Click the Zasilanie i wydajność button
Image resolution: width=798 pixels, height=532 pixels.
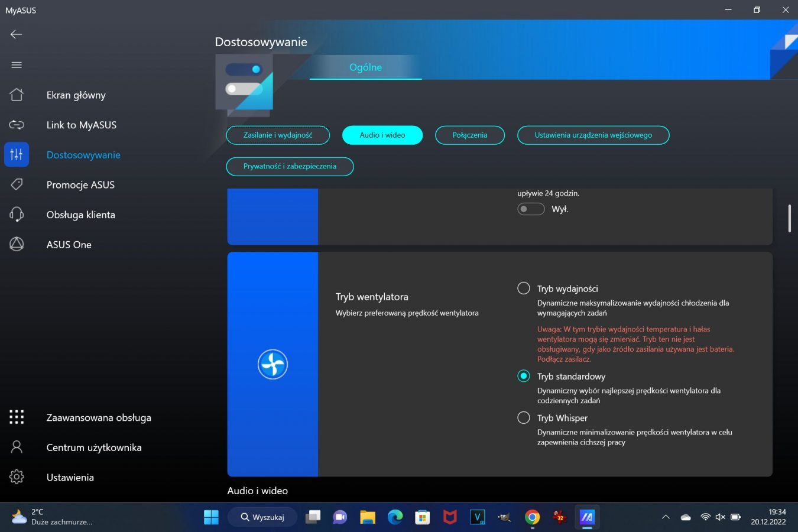278,135
